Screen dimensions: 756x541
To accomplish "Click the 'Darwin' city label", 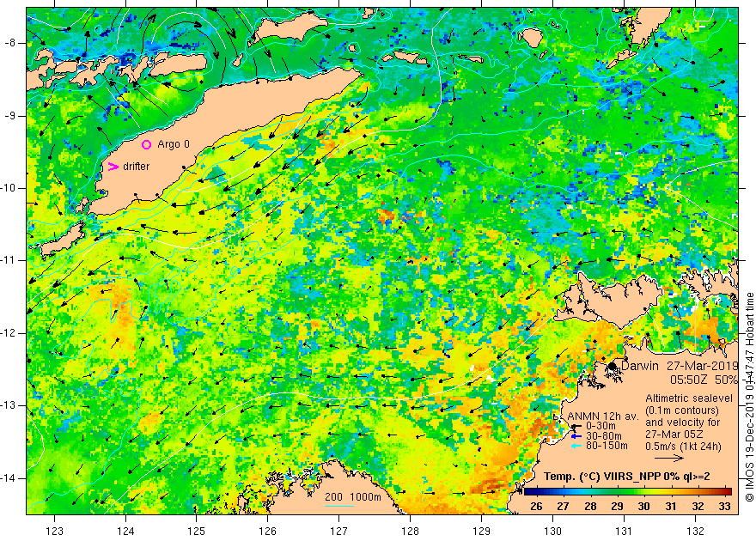I will click(640, 366).
